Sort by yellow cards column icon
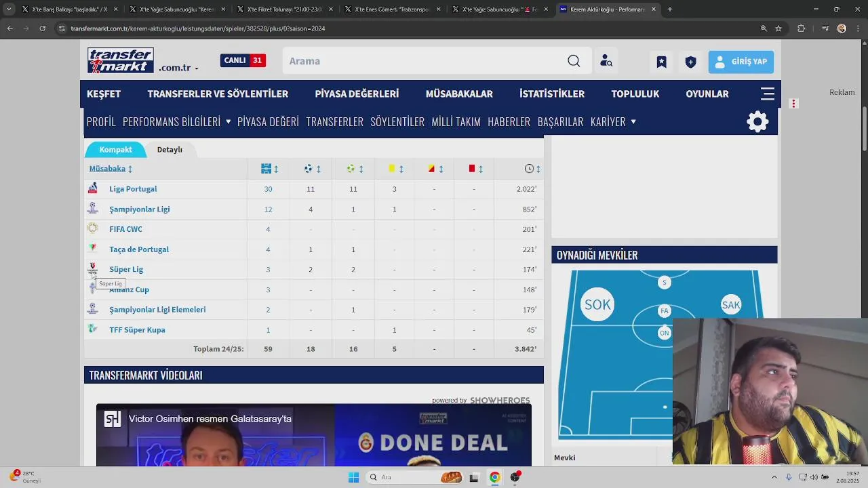The width and height of the screenshot is (868, 488). [x=391, y=168]
